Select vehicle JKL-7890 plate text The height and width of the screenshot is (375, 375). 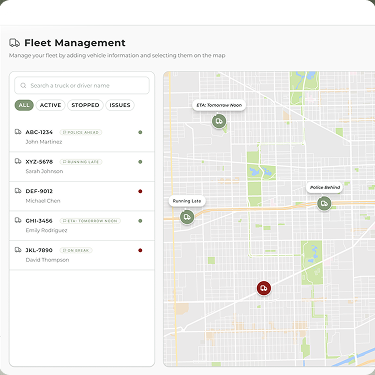click(x=39, y=250)
